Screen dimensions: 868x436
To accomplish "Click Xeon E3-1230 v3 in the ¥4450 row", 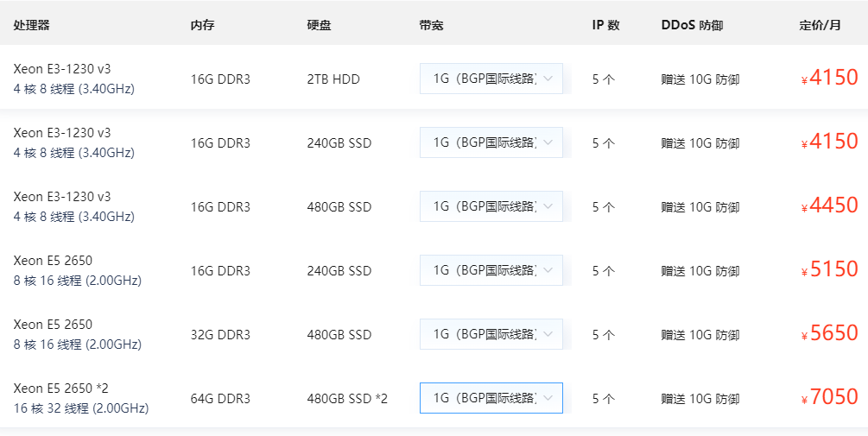I will (62, 197).
